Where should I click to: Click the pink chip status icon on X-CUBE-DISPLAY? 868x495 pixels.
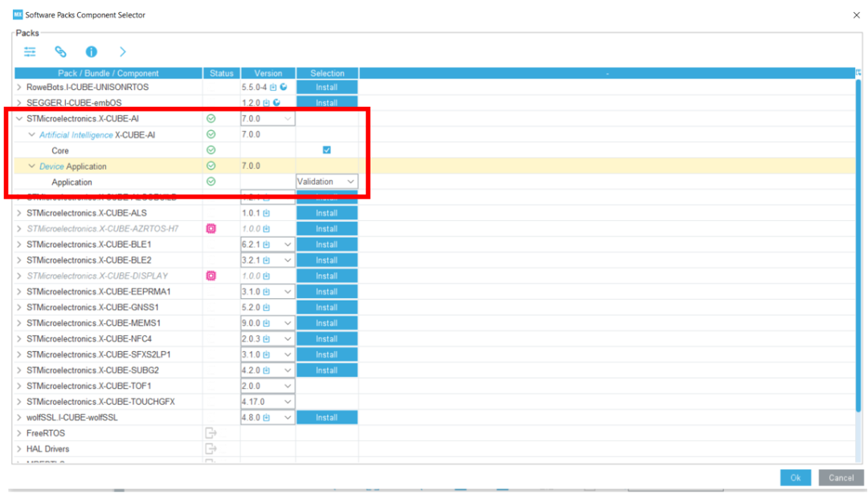[x=211, y=276]
